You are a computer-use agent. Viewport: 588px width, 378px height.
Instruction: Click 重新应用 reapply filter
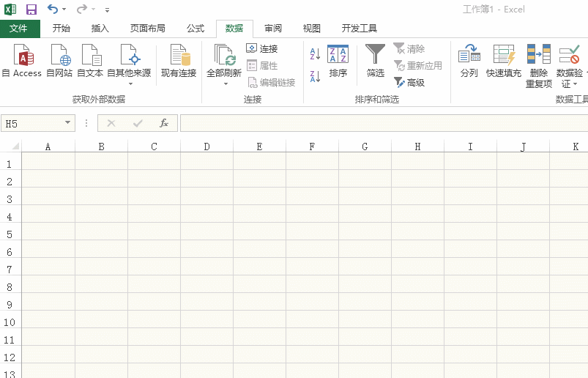417,66
